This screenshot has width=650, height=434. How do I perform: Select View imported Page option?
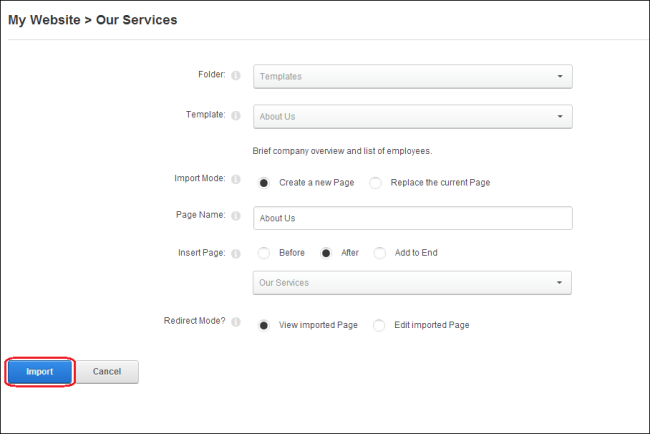tap(264, 325)
